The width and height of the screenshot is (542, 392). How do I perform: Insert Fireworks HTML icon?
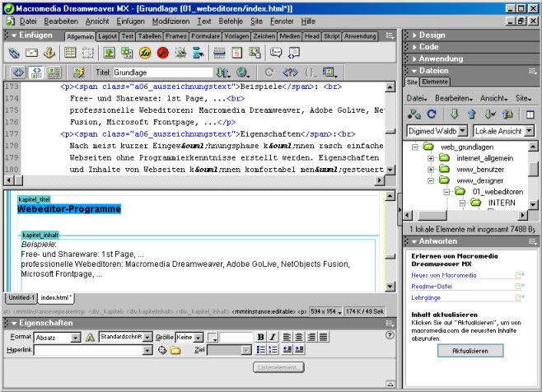(145, 53)
